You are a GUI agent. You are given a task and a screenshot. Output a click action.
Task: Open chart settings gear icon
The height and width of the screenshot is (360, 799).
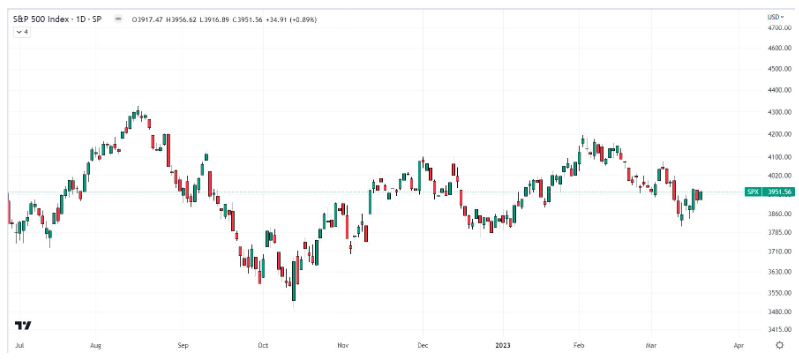779,345
